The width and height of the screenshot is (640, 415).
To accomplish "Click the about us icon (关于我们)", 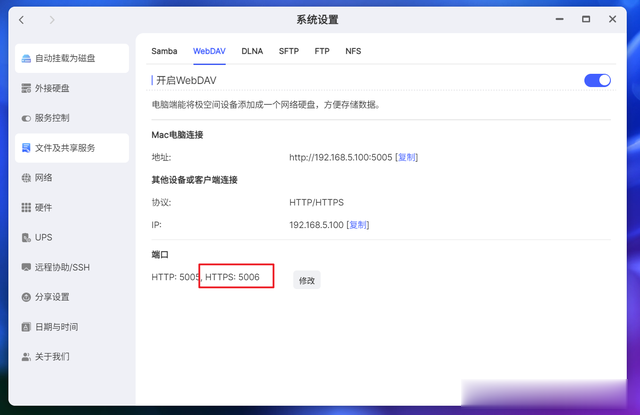I will tap(26, 357).
